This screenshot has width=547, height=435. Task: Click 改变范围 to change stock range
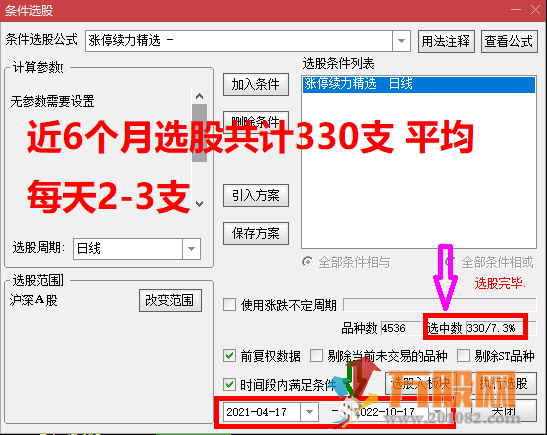point(170,300)
